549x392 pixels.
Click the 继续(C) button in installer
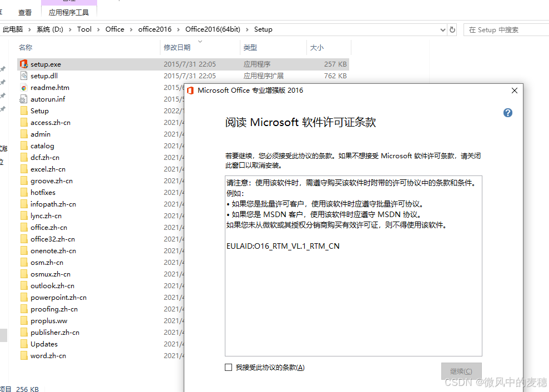coord(461,371)
